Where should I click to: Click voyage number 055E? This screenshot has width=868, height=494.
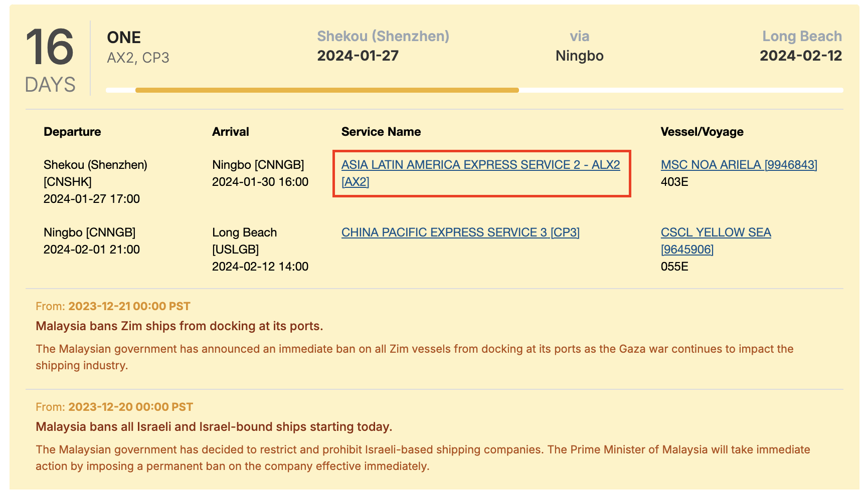pos(674,267)
